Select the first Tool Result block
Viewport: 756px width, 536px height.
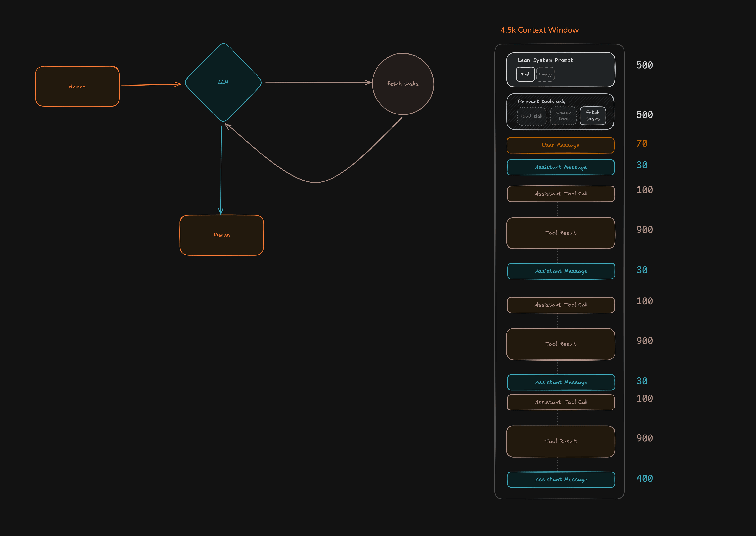561,233
